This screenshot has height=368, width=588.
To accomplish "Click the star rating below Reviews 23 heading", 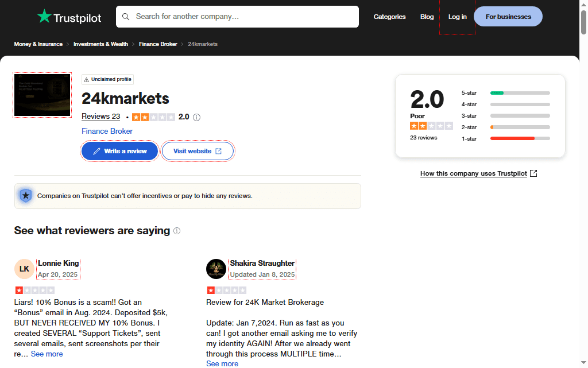I will tap(153, 117).
